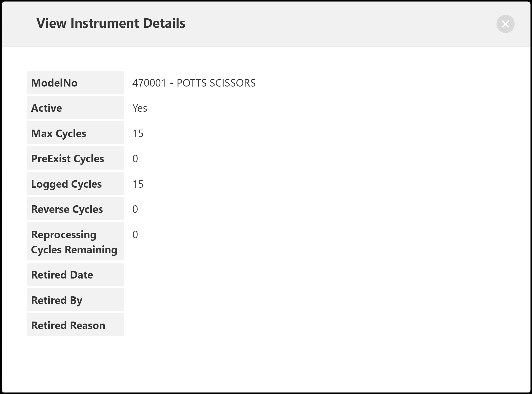Select the Retired Reason label

point(68,325)
